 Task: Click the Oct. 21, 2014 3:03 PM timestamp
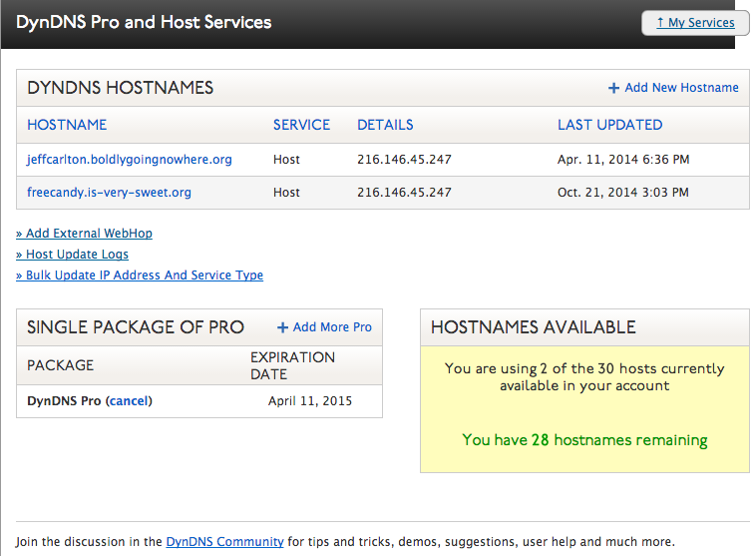[623, 193]
